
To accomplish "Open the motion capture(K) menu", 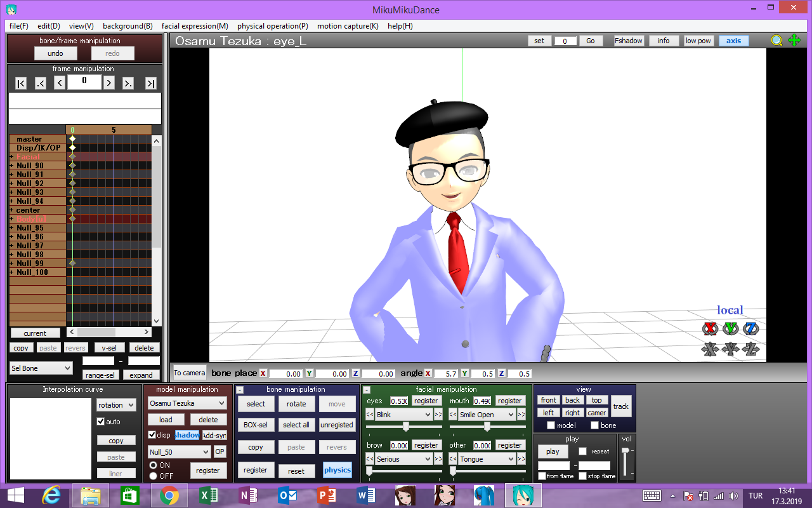I will click(348, 26).
